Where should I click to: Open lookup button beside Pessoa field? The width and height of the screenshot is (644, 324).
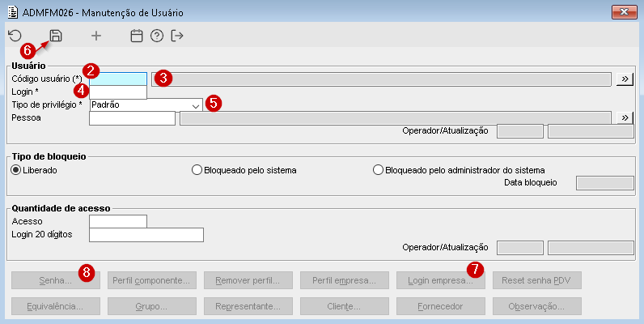[625, 118]
